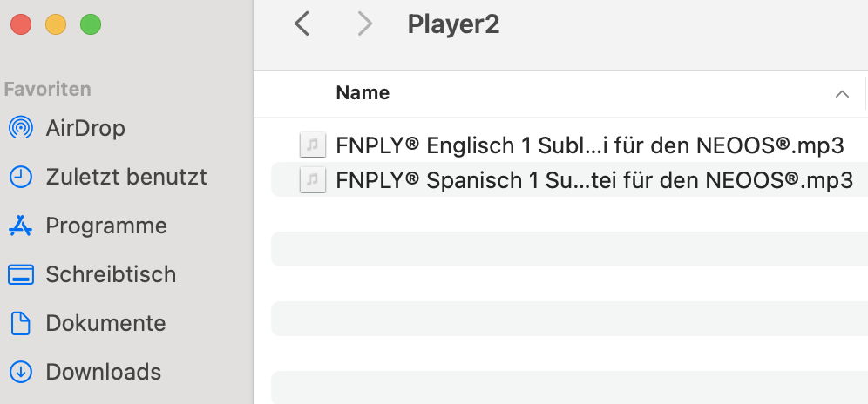Screen dimensions: 868x404
Task: Click the music note icon of the Englisch mp3
Action: pyautogui.click(x=312, y=145)
